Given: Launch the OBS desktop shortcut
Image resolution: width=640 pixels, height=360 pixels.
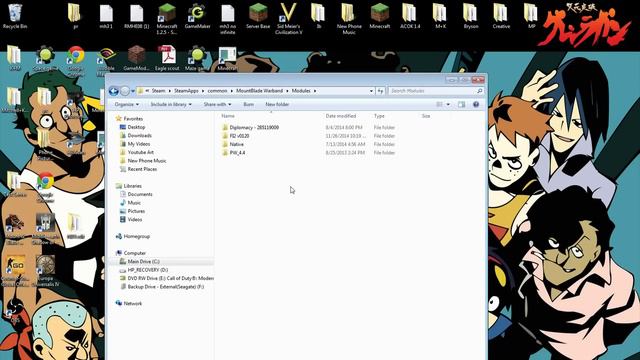Looking at the screenshot, I should pyautogui.click(x=15, y=311).
